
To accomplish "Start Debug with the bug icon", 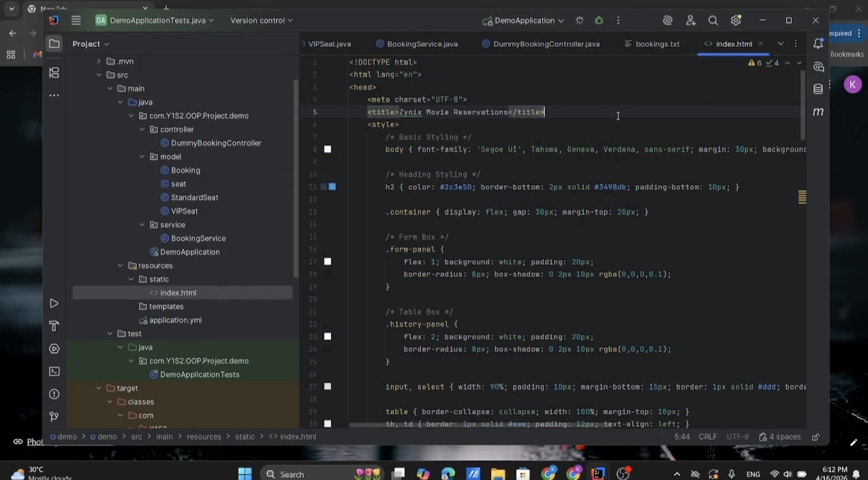I will (599, 20).
